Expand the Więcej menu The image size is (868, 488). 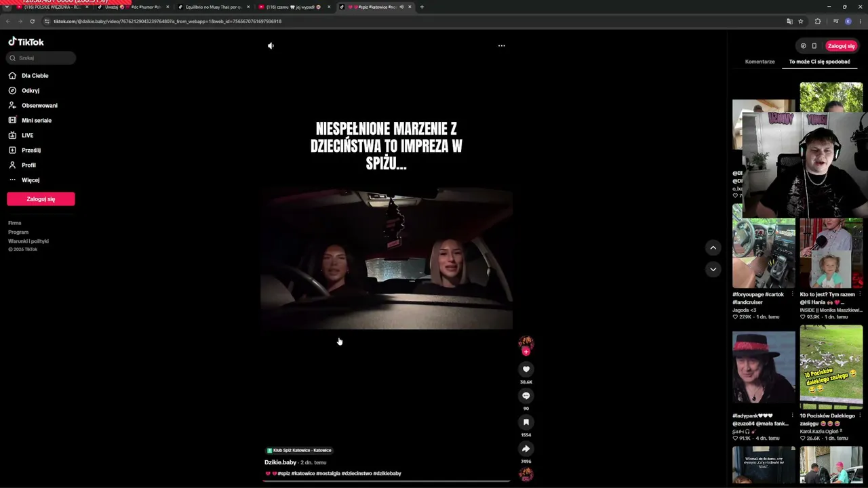(x=31, y=180)
